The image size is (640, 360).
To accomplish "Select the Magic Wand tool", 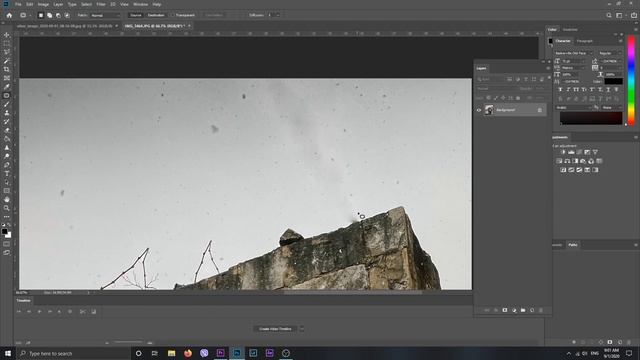I will (x=7, y=61).
